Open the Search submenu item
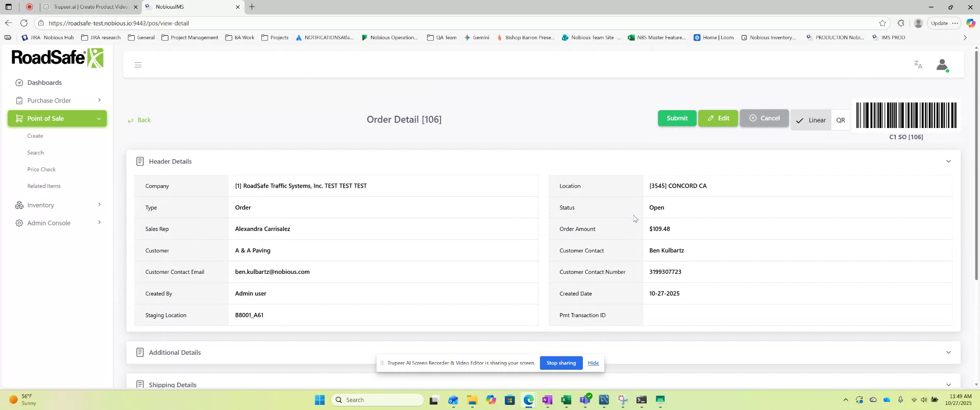 tap(35, 152)
